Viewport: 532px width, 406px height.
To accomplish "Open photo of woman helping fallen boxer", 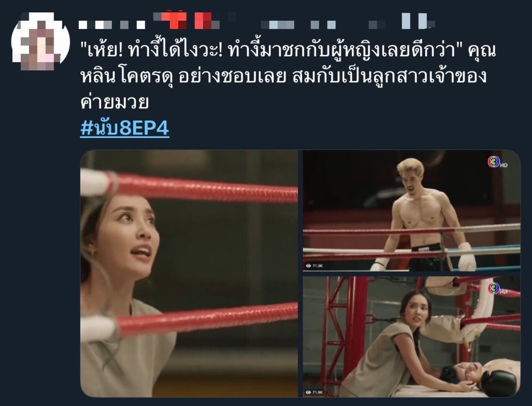I will pyautogui.click(x=411, y=337).
